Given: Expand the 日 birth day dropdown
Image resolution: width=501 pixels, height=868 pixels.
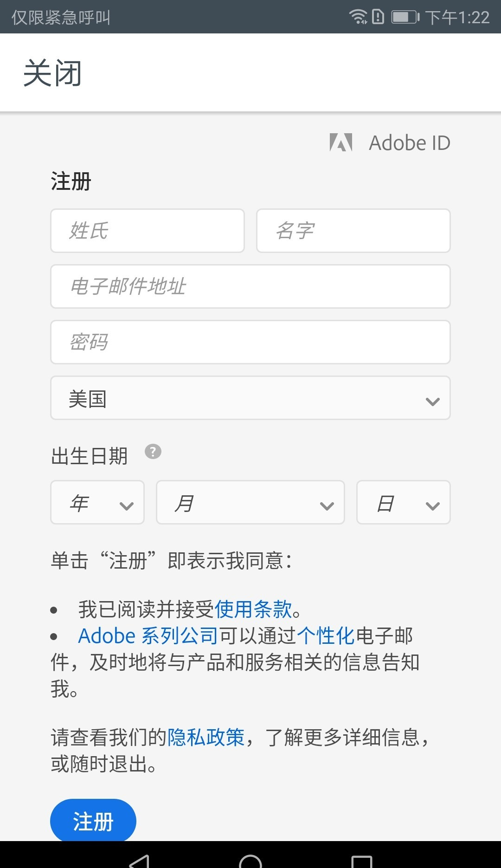Looking at the screenshot, I should tap(403, 503).
